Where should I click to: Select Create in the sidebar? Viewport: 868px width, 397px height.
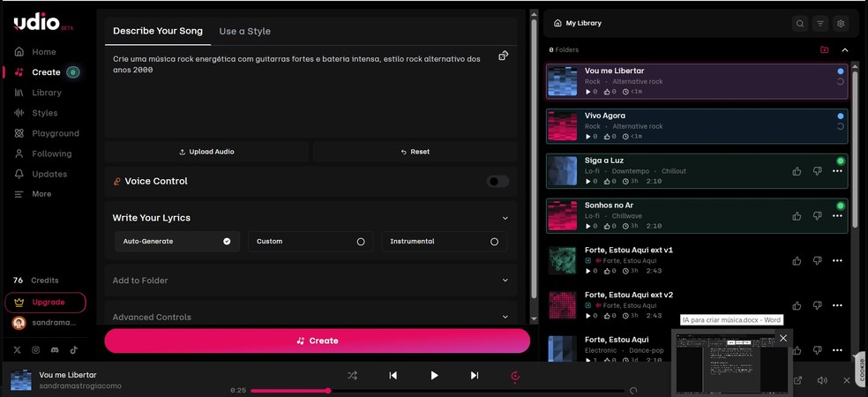(x=46, y=72)
